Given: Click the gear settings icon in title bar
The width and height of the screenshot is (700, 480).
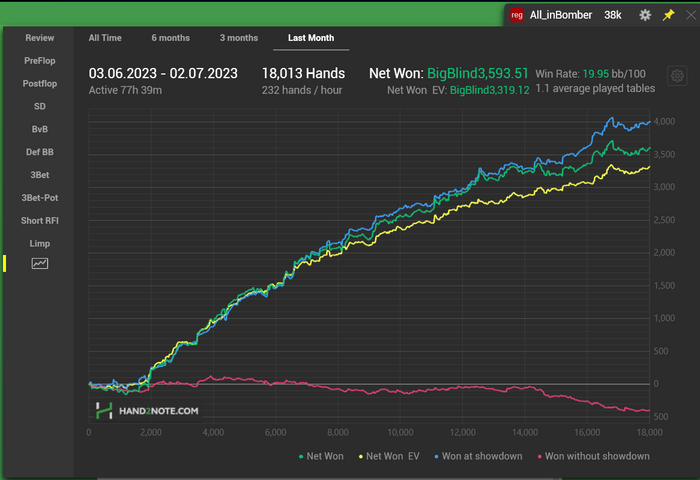Looking at the screenshot, I should 645,15.
